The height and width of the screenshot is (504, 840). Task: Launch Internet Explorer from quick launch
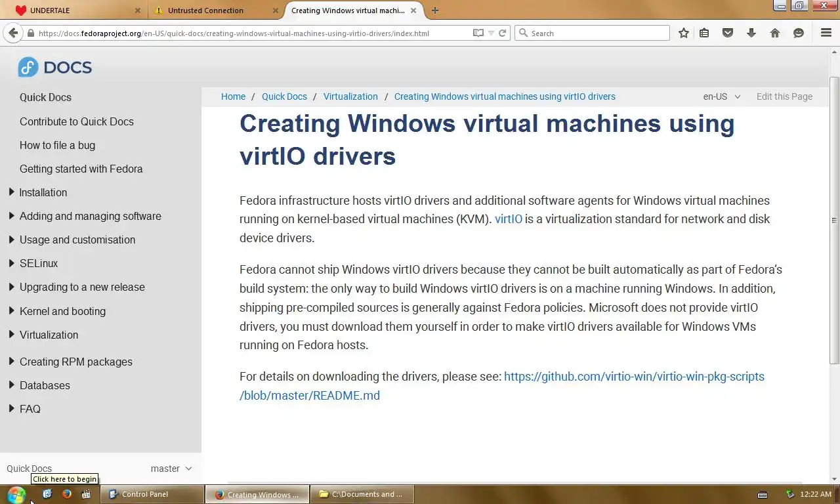tap(47, 494)
